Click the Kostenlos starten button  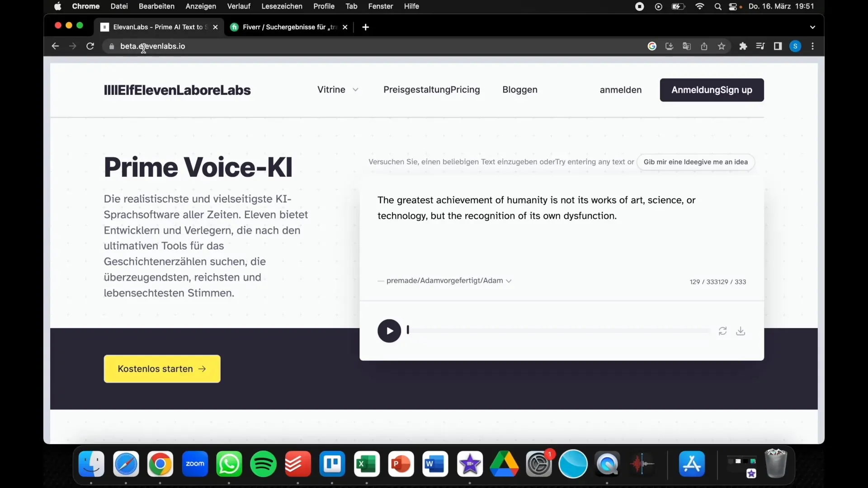(162, 369)
